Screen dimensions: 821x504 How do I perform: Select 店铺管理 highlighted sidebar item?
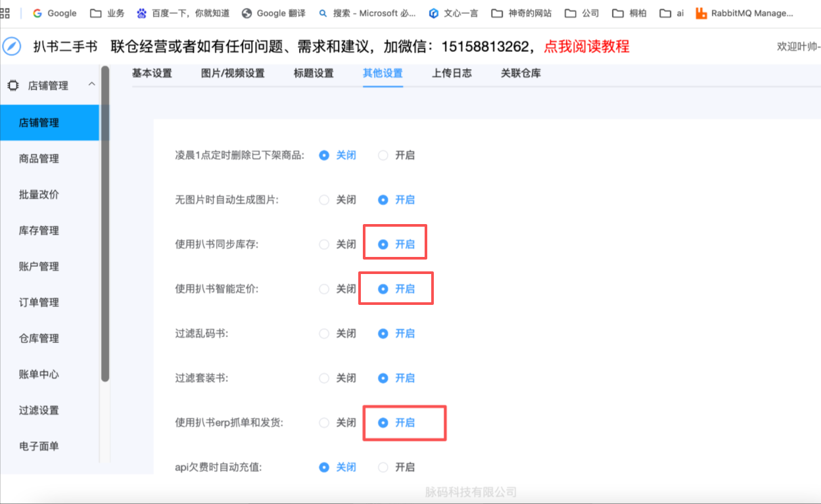(x=49, y=123)
